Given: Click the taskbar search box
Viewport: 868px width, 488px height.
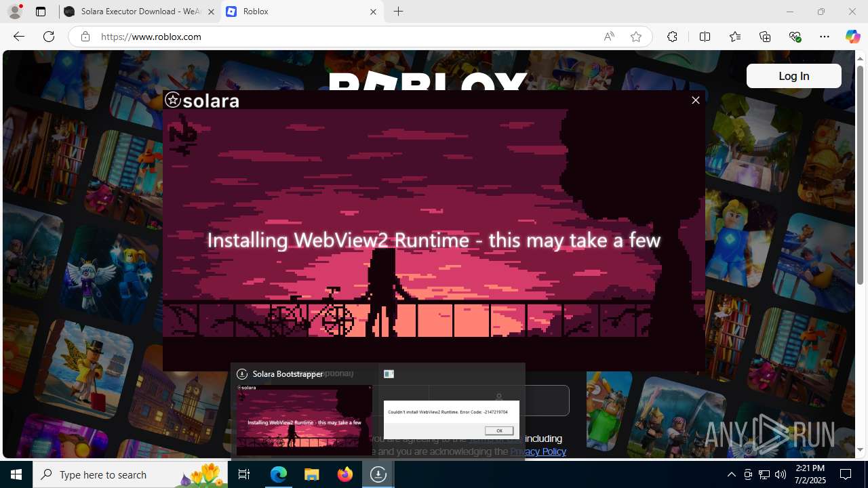Looking at the screenshot, I should coord(130,474).
